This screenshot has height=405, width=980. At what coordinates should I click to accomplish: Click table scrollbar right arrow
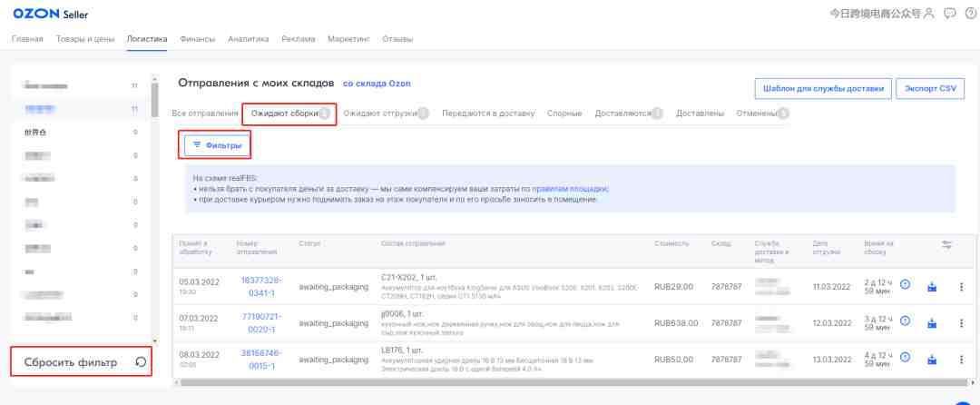pyautogui.click(x=972, y=381)
